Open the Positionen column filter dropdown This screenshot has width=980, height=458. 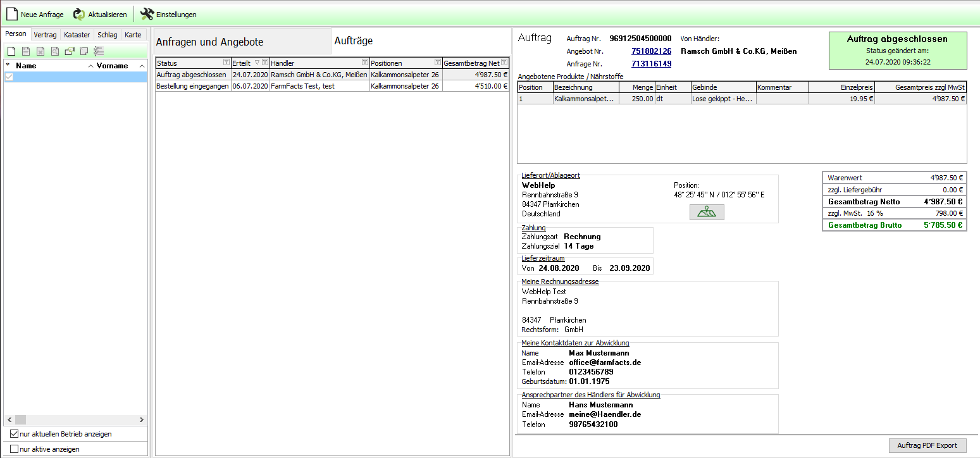pyautogui.click(x=437, y=63)
